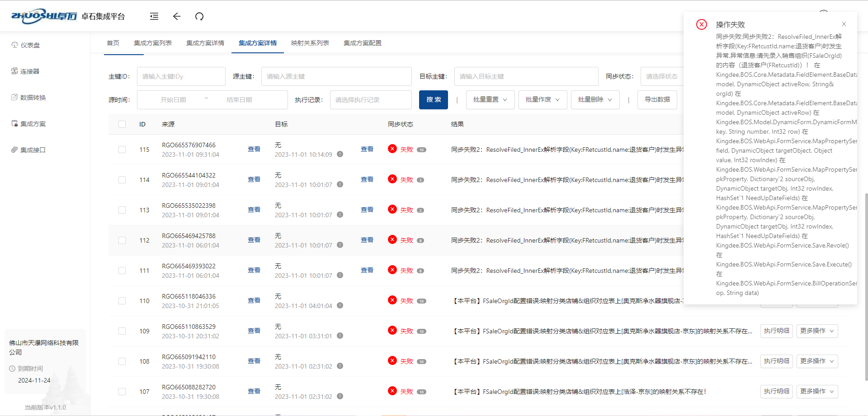Toggle the select-all checkbox in table header
The image size is (868, 416).
click(122, 124)
